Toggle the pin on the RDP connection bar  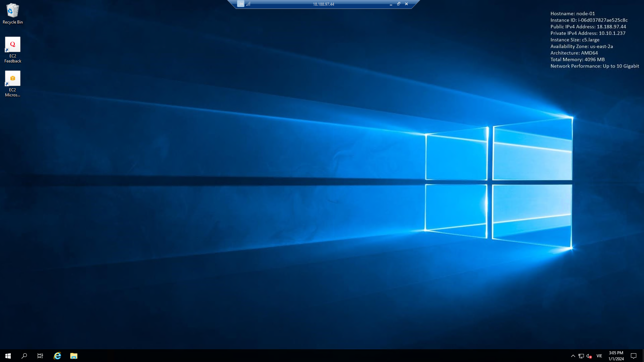(240, 4)
